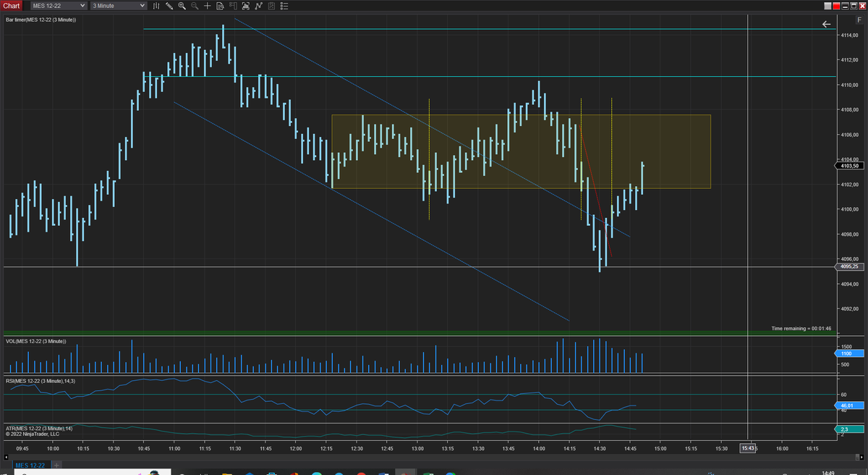Viewport: 868px width, 475px height.
Task: Open the chart properties list icon
Action: [284, 6]
